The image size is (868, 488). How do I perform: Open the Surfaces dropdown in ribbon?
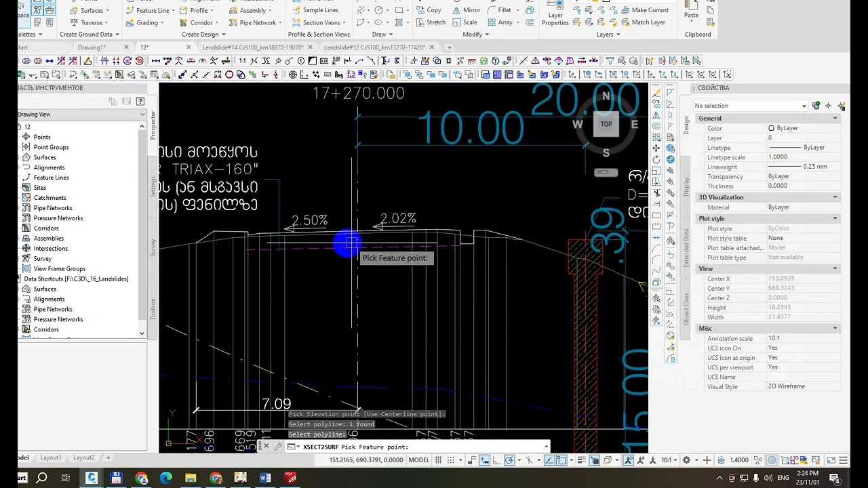coord(90,10)
